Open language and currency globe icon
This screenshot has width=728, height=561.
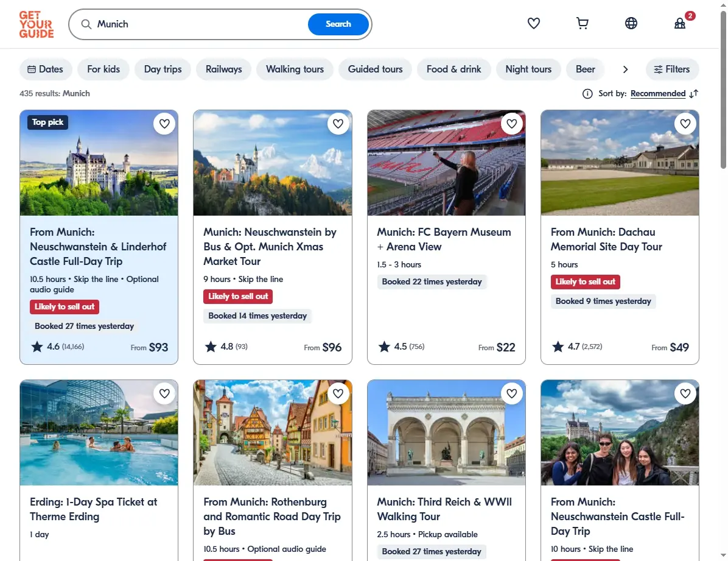(631, 23)
